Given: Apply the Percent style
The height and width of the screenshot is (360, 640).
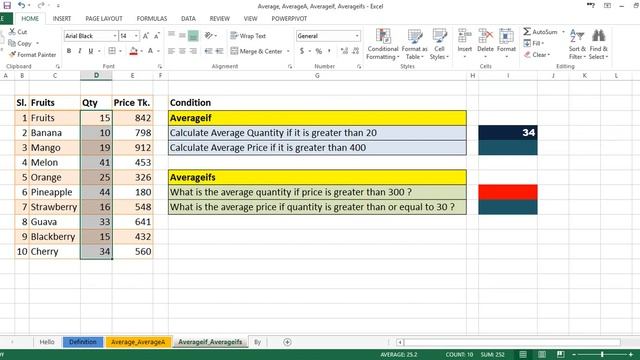Looking at the screenshot, I should coord(319,51).
